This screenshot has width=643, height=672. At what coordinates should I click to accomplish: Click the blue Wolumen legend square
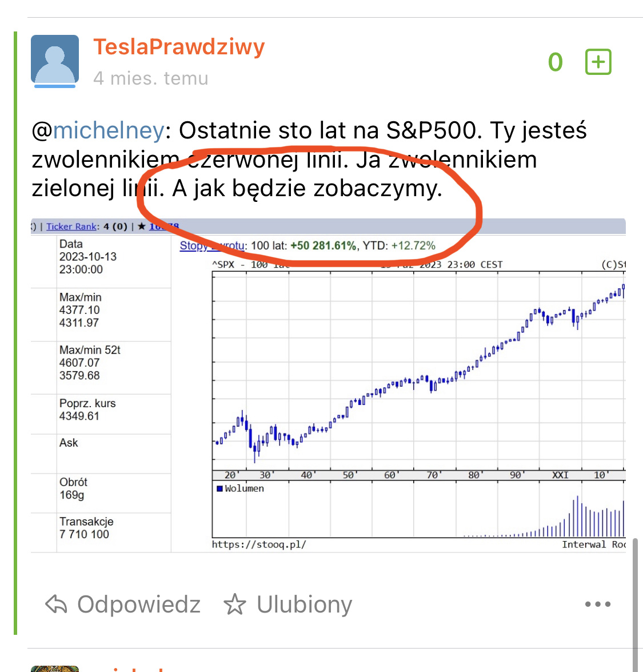[219, 488]
